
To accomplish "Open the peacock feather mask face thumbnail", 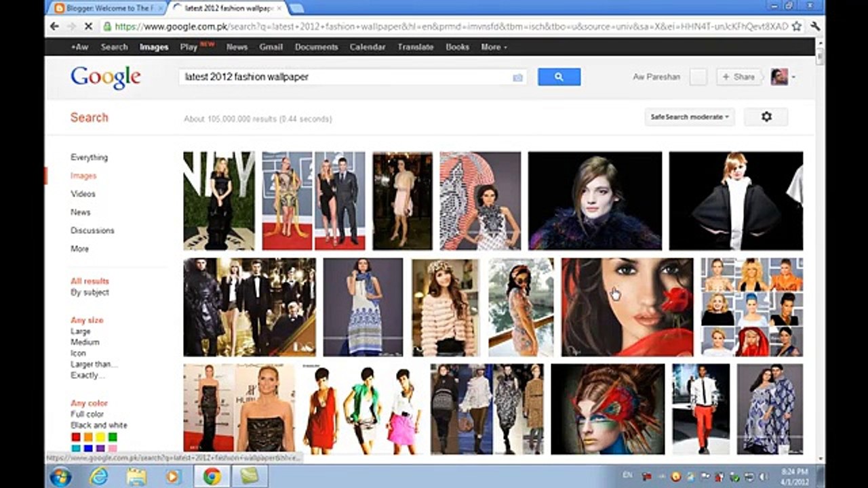I will coord(608,409).
